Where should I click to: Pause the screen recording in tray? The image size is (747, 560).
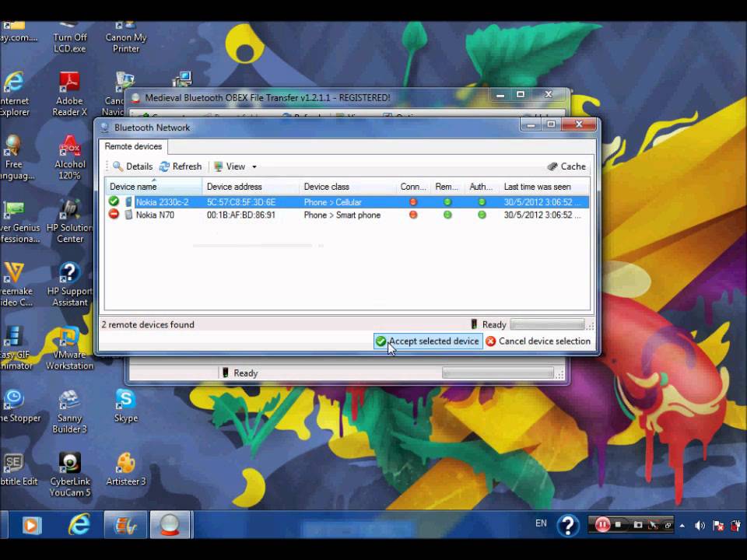pos(602,525)
